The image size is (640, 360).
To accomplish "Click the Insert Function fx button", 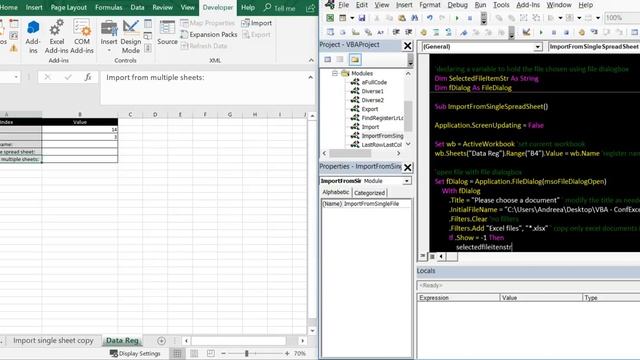I will pos(88,77).
